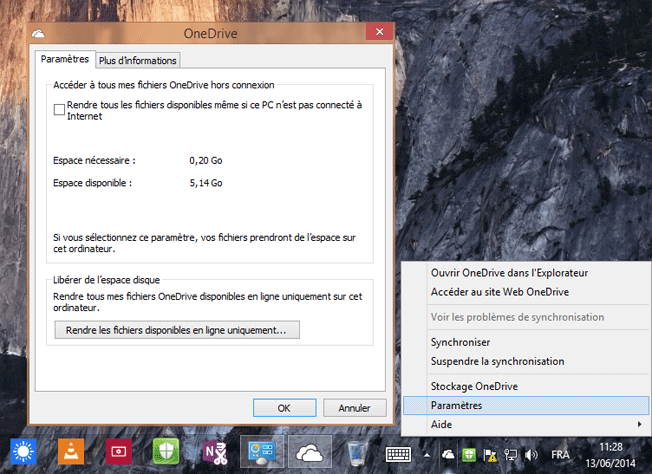Open the green shield security app
Viewport: 652px width, 474px height.
[166, 452]
